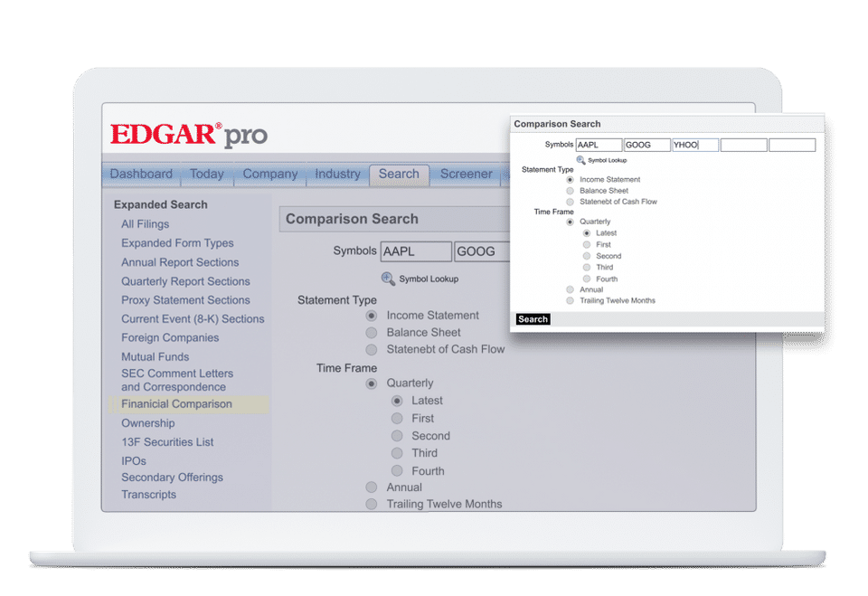
Task: Go to Annual Report Sections
Action: coord(180,262)
